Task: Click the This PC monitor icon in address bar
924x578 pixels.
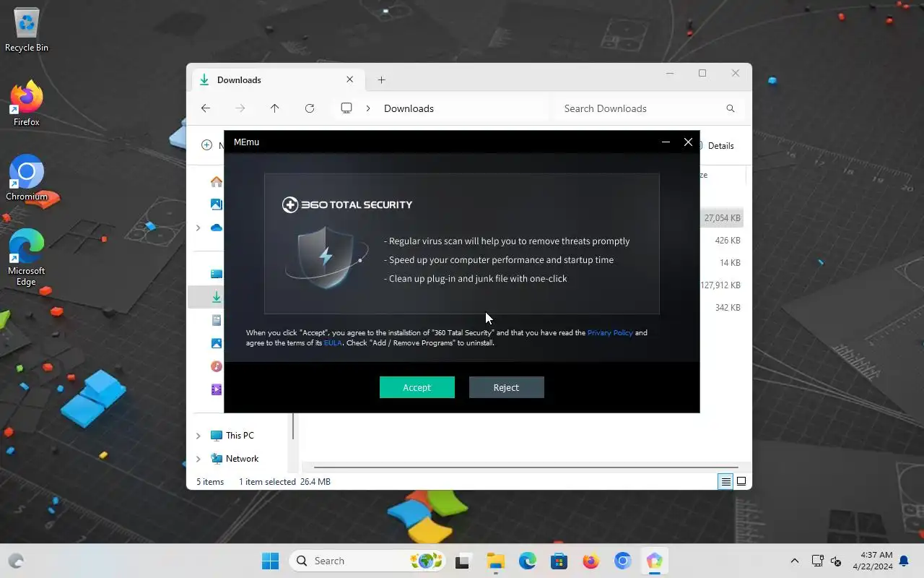Action: tap(346, 108)
